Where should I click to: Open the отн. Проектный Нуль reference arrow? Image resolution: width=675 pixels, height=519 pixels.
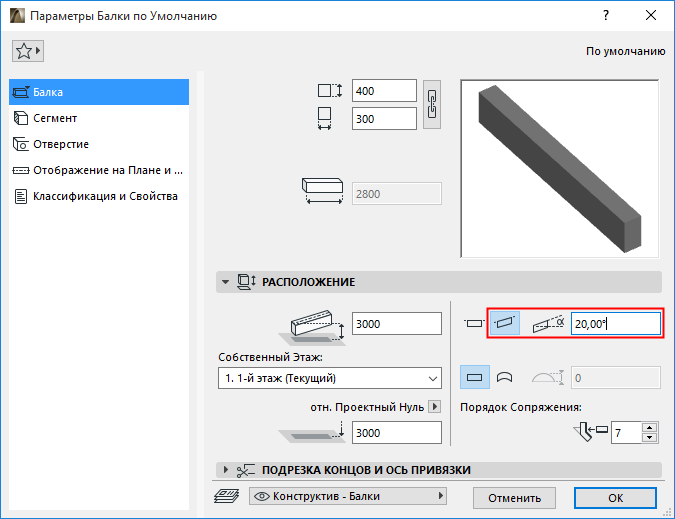(x=434, y=407)
